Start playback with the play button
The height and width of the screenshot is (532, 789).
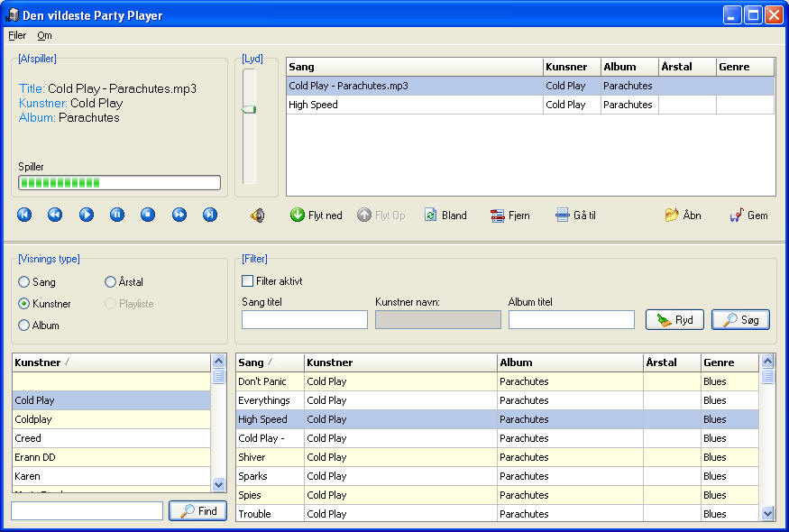click(86, 215)
